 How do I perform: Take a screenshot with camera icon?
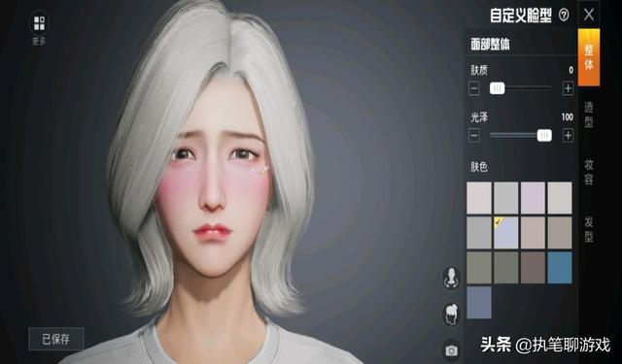tap(451, 350)
